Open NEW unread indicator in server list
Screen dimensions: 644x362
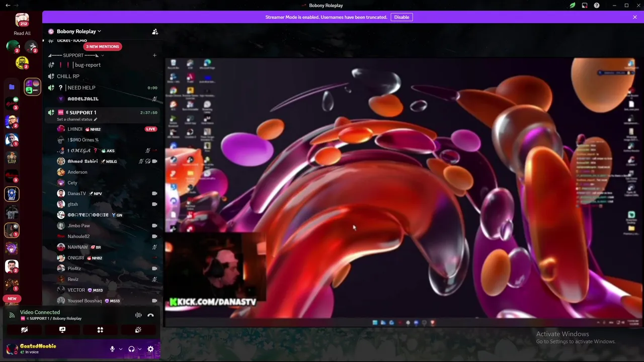pos(12,299)
